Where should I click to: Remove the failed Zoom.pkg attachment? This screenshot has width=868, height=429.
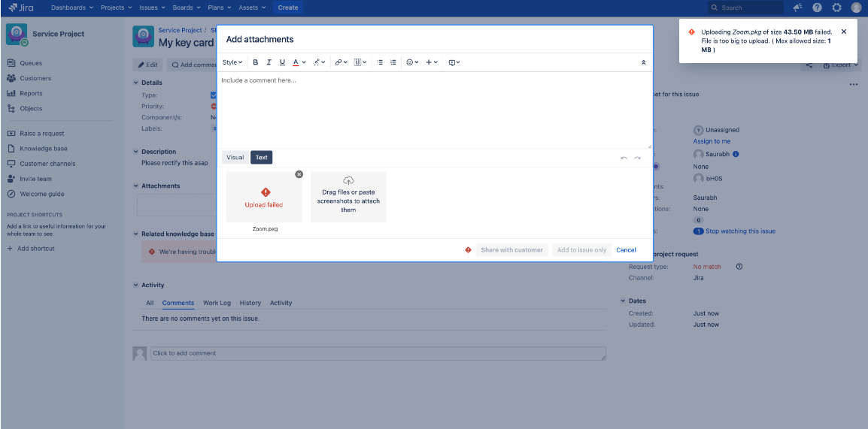coord(299,174)
